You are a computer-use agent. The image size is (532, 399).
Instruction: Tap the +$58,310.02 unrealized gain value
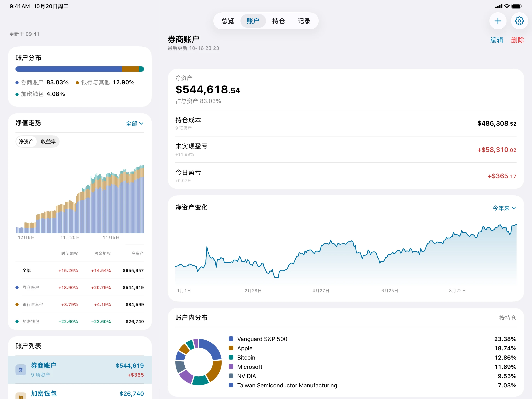497,150
